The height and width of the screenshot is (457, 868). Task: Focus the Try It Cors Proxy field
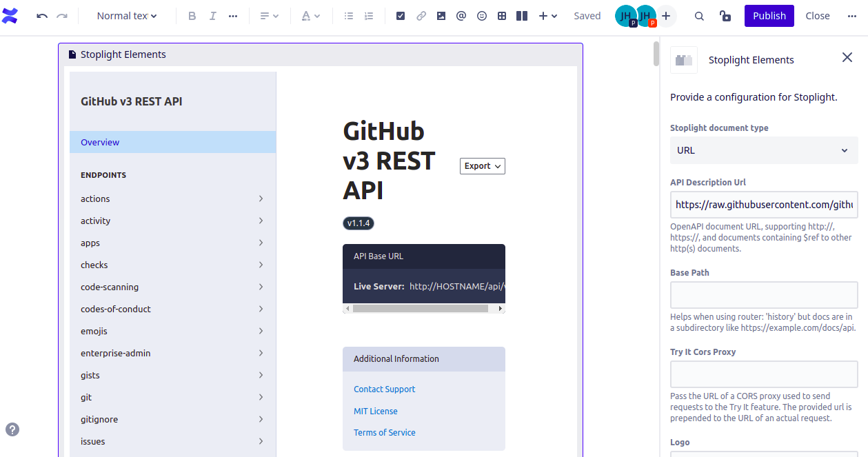click(x=764, y=374)
